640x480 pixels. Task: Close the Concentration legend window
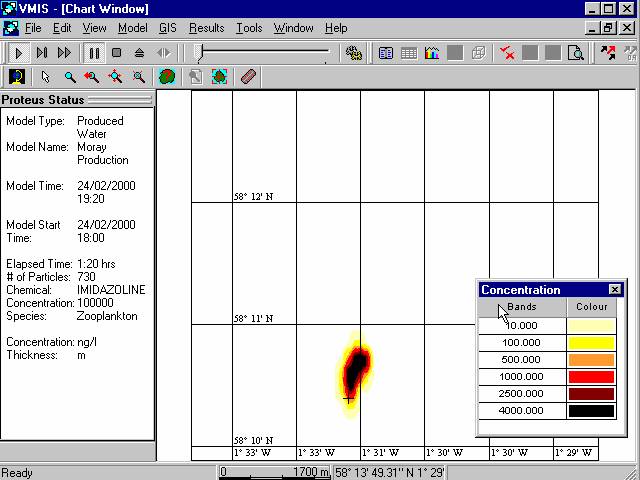coord(615,290)
